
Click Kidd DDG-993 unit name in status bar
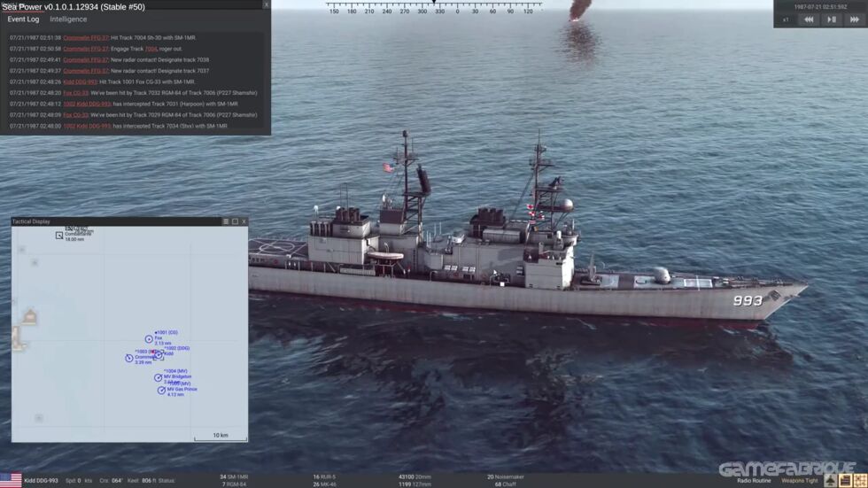41,480
